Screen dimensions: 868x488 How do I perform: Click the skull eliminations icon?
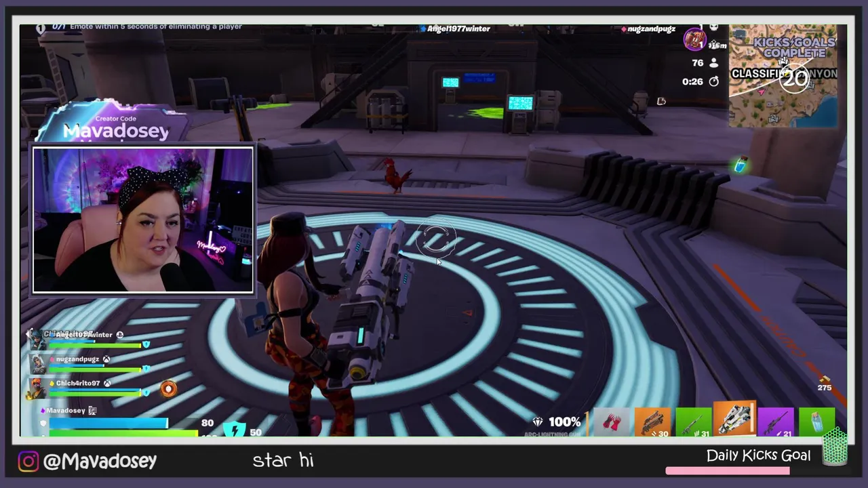(713, 28)
